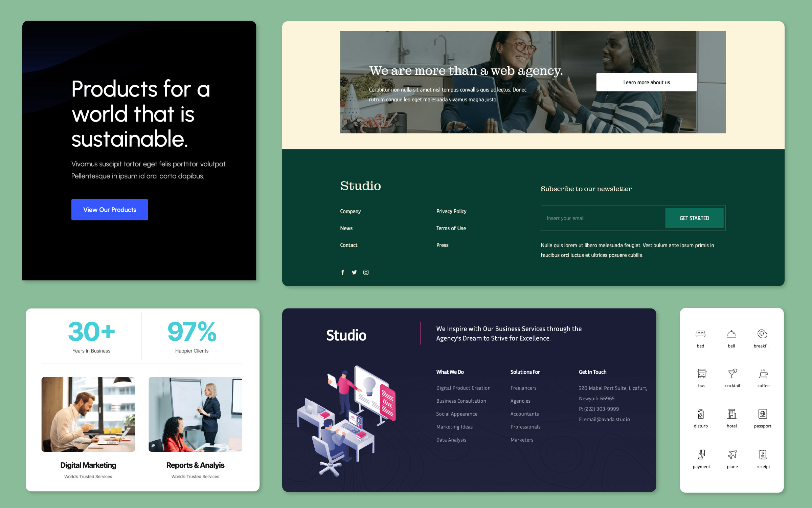Screen dimensions: 812x508
Task: Click the Facebook icon in footer
Action: (x=343, y=272)
